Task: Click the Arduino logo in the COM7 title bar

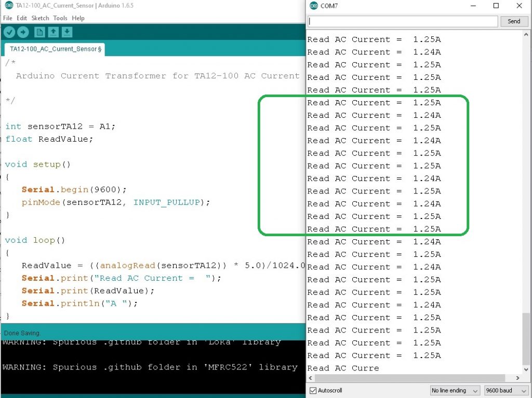Action: click(314, 6)
